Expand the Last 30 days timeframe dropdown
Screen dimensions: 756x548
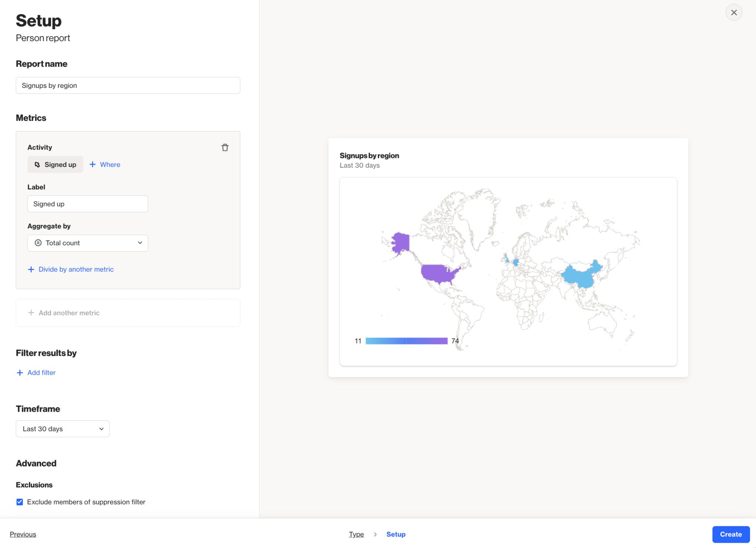pos(62,429)
